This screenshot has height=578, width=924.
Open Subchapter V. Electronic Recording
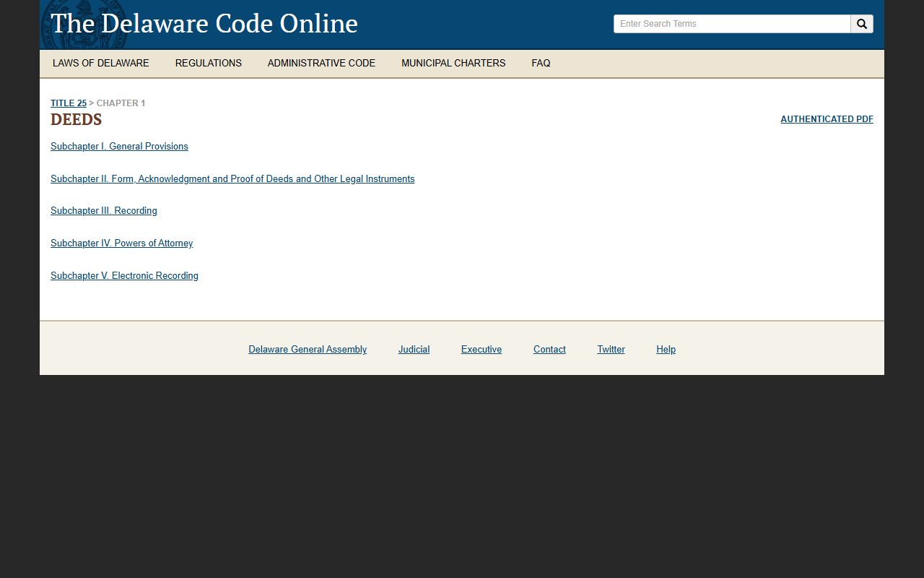(x=124, y=276)
